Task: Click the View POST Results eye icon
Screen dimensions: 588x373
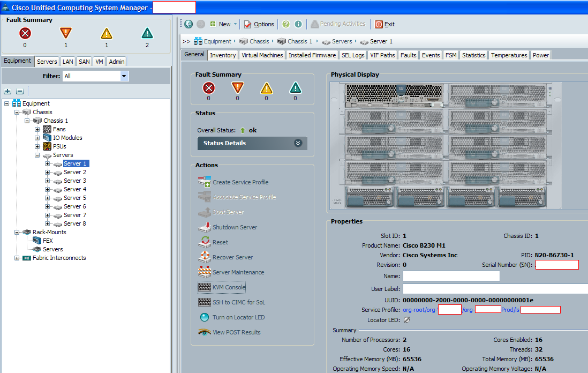Action: (205, 332)
